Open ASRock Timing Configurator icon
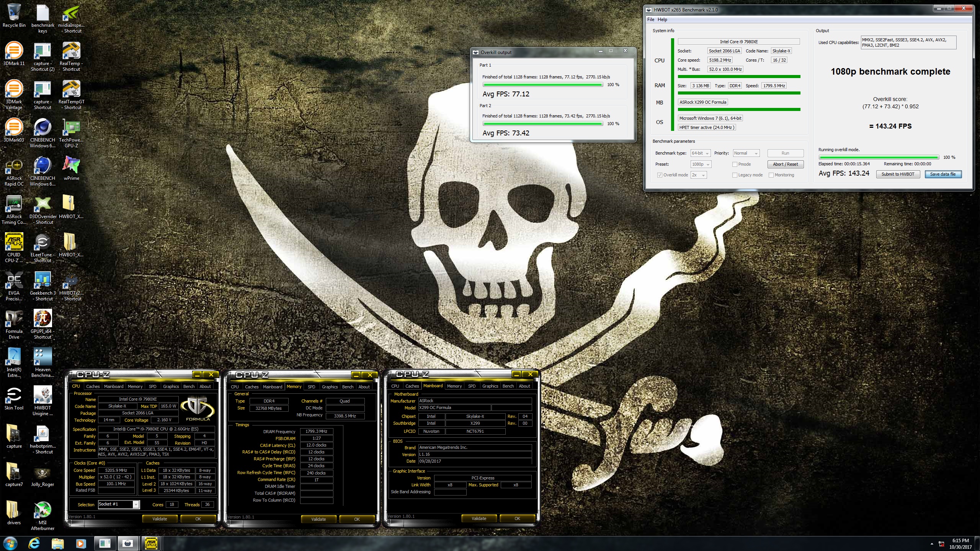980x551 pixels. [x=14, y=210]
